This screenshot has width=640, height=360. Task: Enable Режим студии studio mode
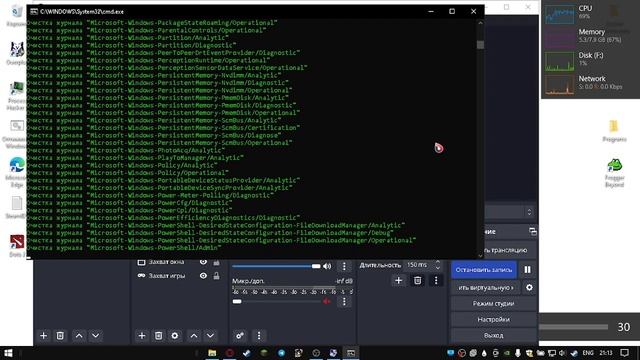coord(493,304)
